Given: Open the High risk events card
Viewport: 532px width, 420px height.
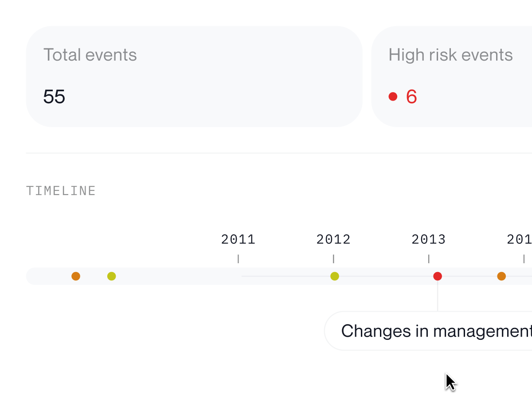Looking at the screenshot, I should point(452,76).
